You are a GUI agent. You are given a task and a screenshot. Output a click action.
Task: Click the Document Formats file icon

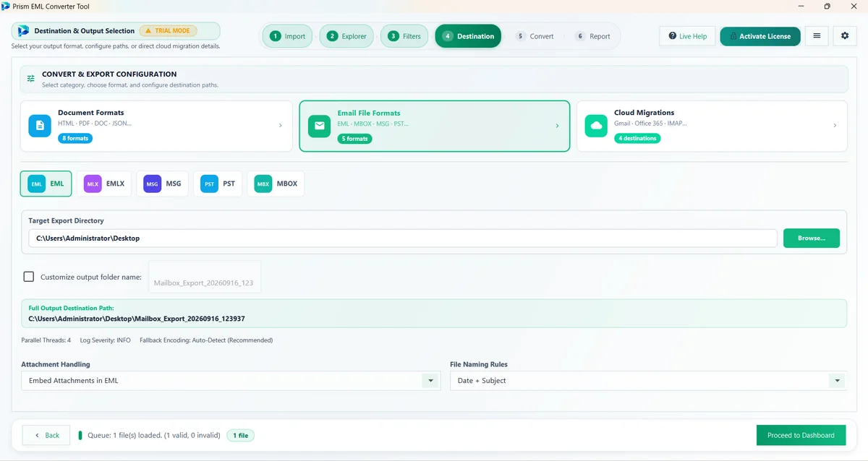[x=40, y=125]
